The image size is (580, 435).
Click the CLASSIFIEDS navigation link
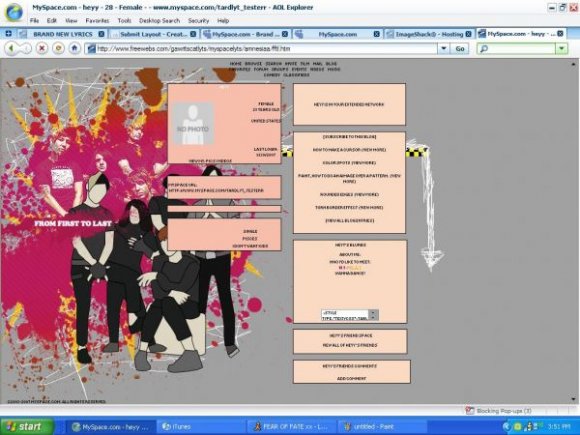[296, 75]
